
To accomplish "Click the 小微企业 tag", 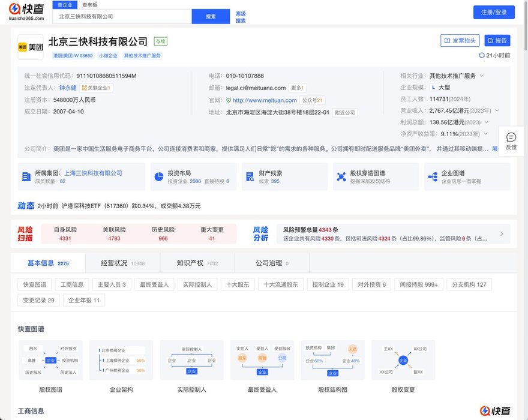I will [108, 56].
